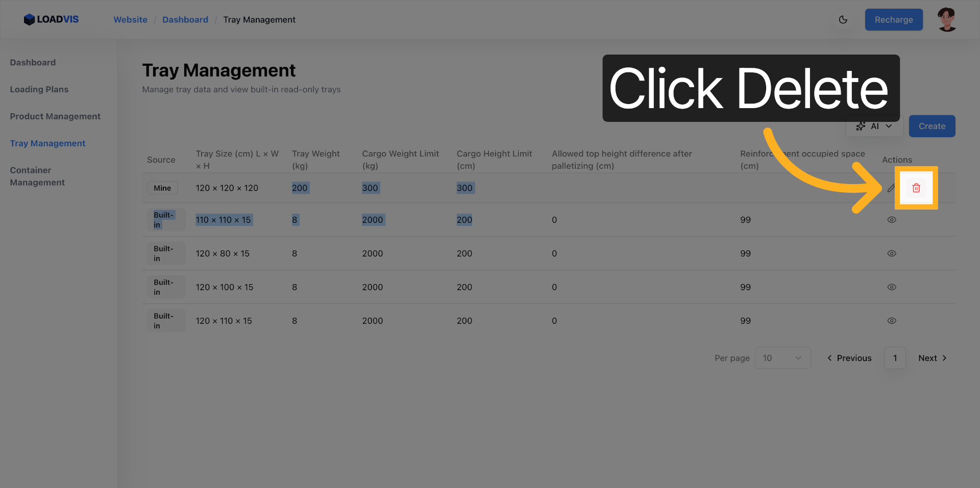View the 120 × 100 × 15 built-in tray

tap(891, 287)
